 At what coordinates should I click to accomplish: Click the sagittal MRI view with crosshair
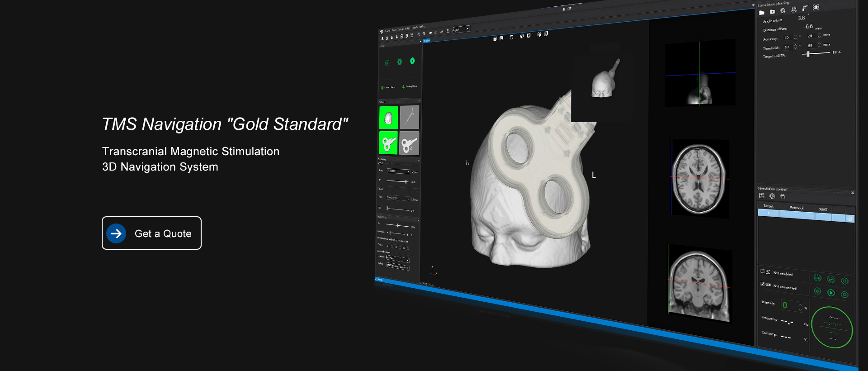700,73
